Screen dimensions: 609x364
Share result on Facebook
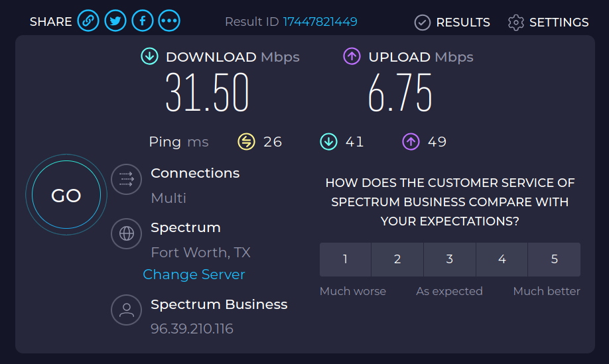[142, 21]
